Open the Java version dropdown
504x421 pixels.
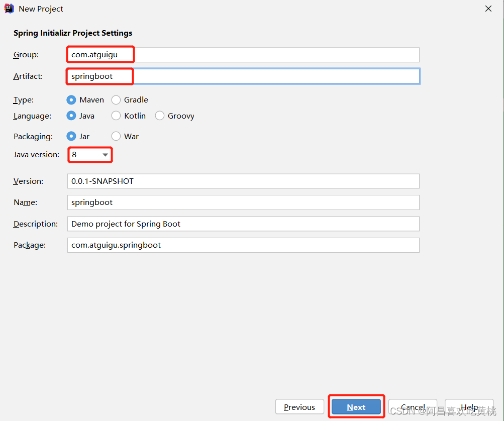point(89,155)
